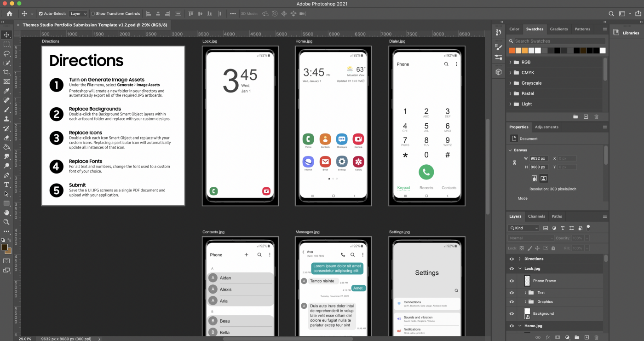This screenshot has height=341, width=644.
Task: Expand the Graphics layer folder
Action: pyautogui.click(x=525, y=302)
